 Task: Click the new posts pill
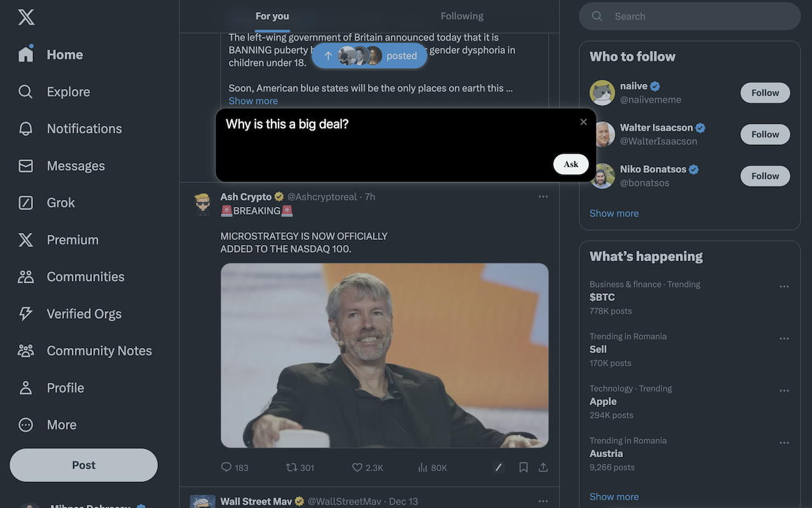coord(369,56)
